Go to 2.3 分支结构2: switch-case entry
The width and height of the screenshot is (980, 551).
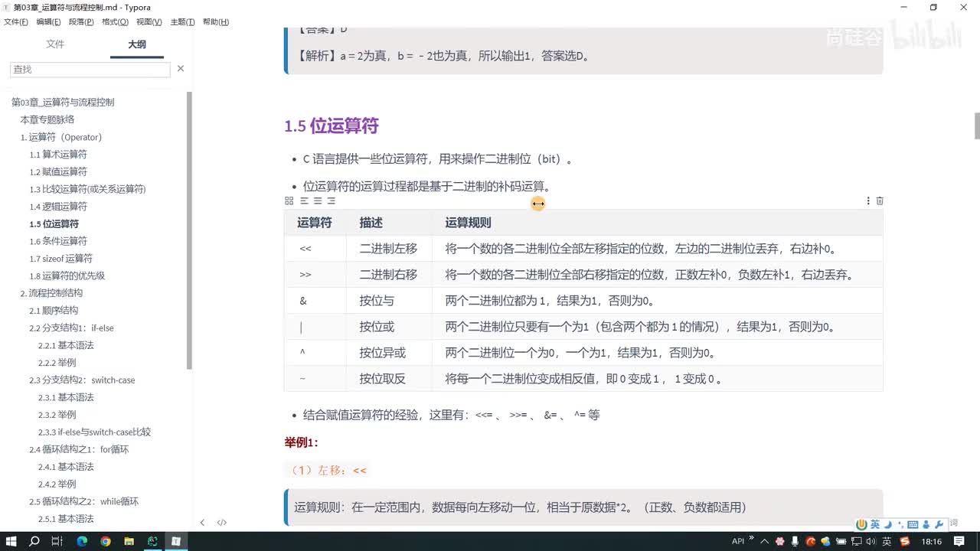click(x=82, y=380)
